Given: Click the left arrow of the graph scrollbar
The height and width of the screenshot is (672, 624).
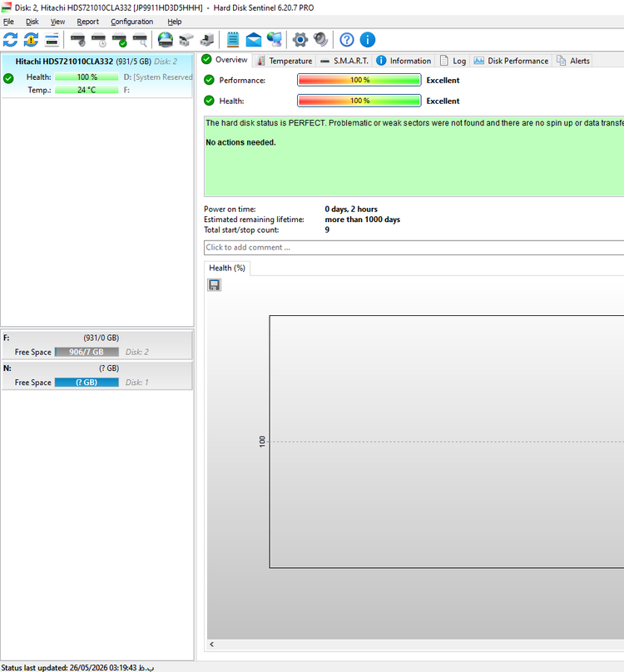Looking at the screenshot, I should (212, 645).
